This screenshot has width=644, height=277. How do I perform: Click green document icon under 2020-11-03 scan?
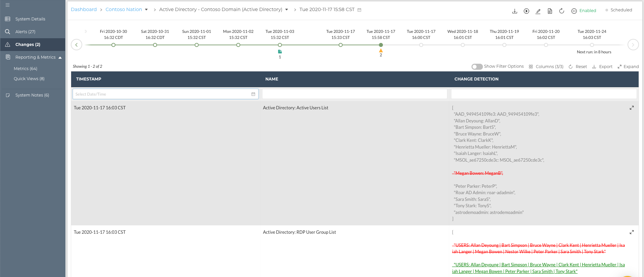point(280,52)
